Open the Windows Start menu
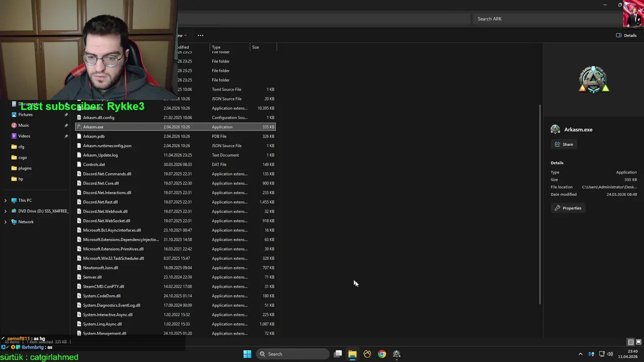 tap(247, 354)
